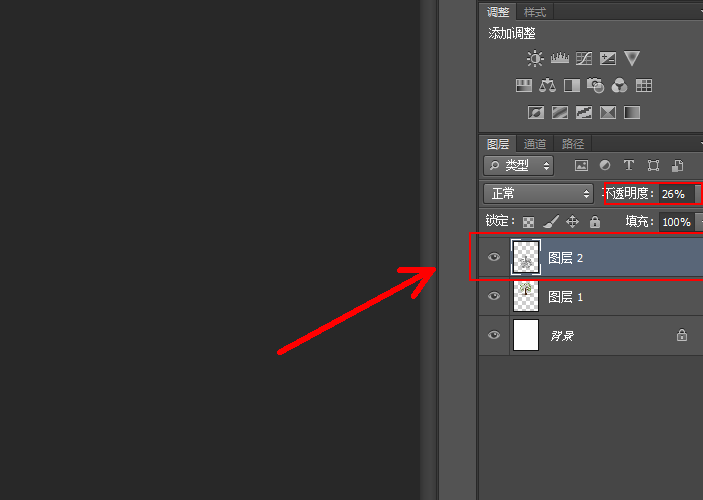Select the 背景 layer thumbnail
Image resolution: width=703 pixels, height=500 pixels.
coord(526,335)
